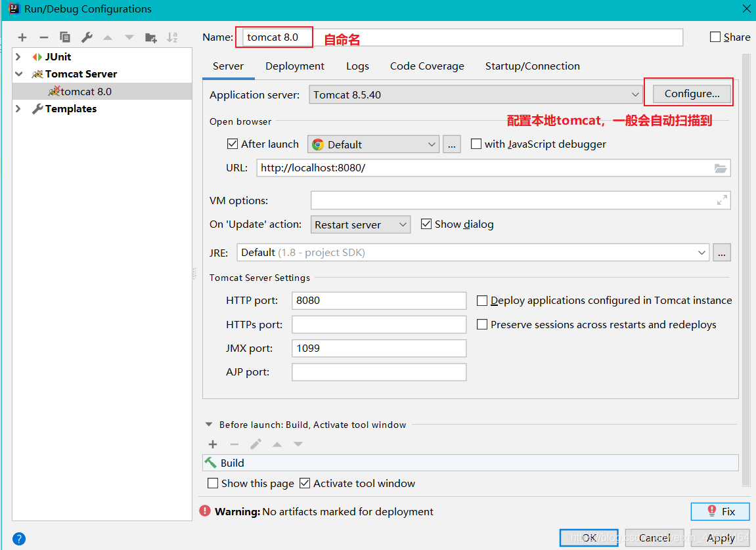The height and width of the screenshot is (550, 756).
Task: Collapse the Tomcat Server tree node
Action: [x=19, y=74]
